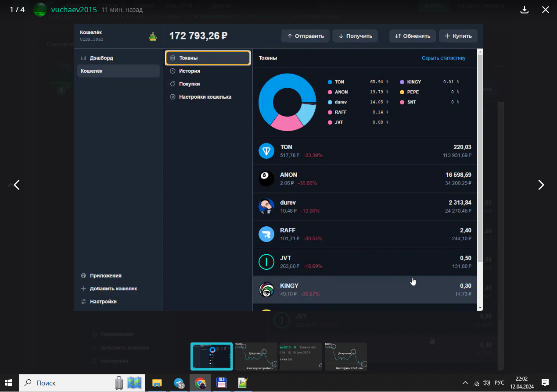The image size is (557, 392).
Task: Select the first thumbnail in the strip
Action: point(212,356)
